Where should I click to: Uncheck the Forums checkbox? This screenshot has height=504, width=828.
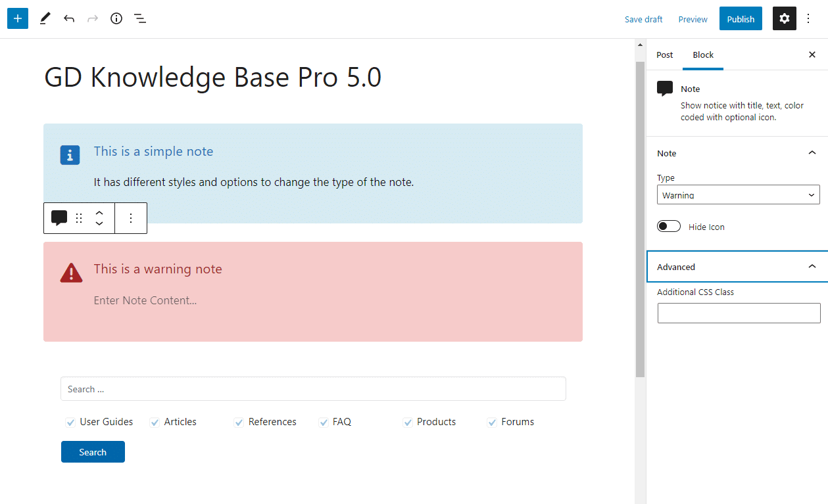point(492,423)
